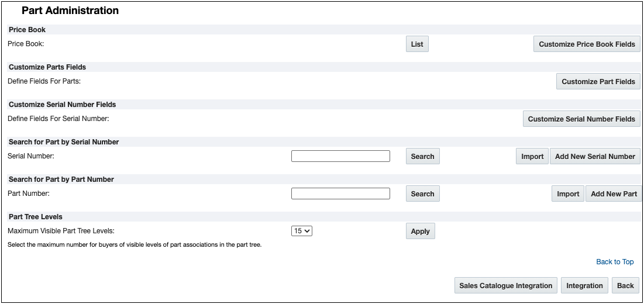Open Customize Part Fields

(x=598, y=81)
